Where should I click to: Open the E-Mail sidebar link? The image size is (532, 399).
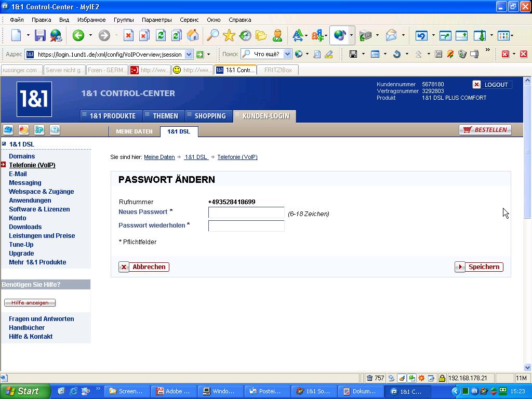point(18,174)
